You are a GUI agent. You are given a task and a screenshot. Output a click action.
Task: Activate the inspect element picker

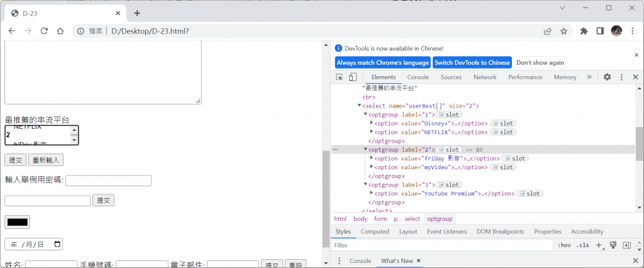click(x=339, y=77)
